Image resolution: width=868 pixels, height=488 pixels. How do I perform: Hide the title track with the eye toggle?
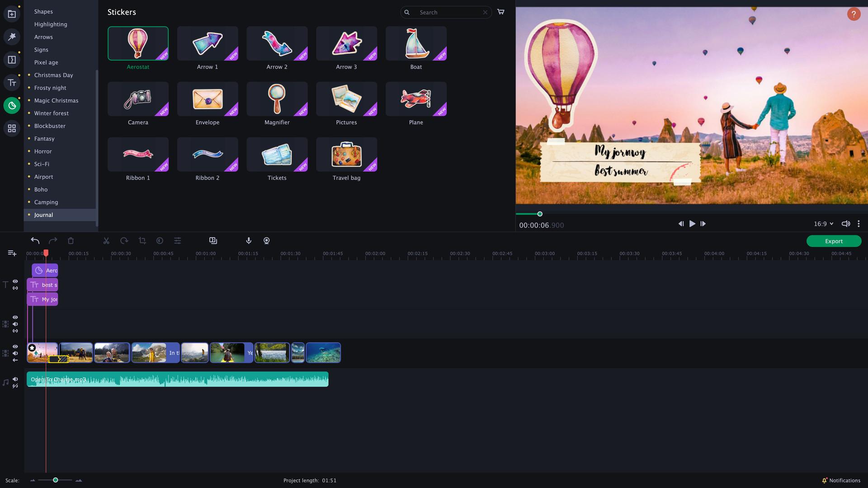tap(15, 281)
